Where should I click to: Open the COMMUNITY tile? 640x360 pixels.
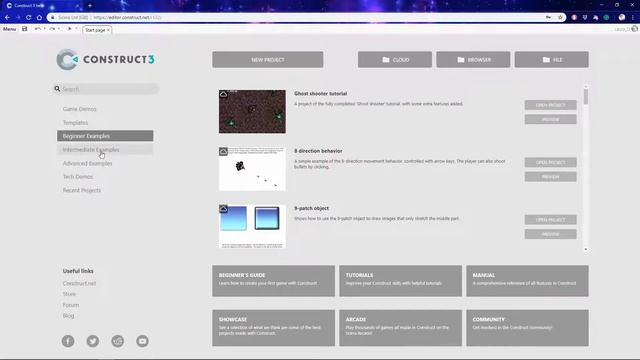pos(527,328)
